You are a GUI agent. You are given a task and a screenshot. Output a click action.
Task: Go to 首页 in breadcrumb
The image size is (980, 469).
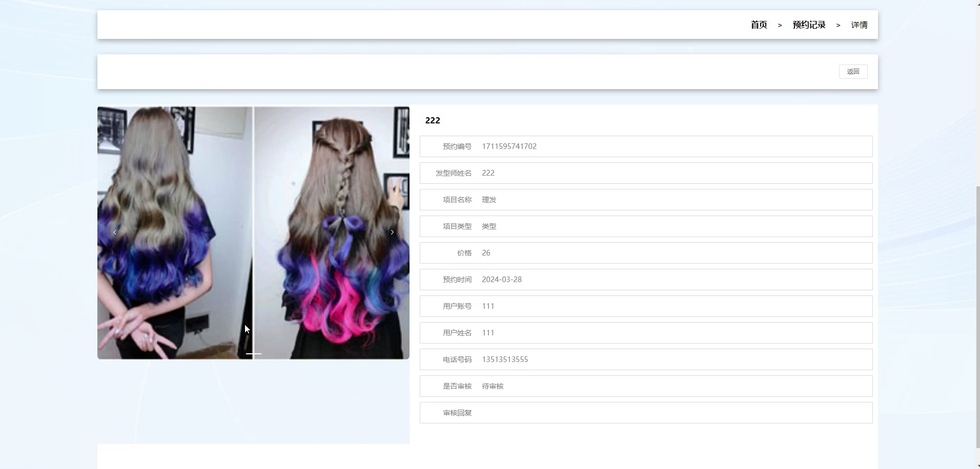click(759, 25)
